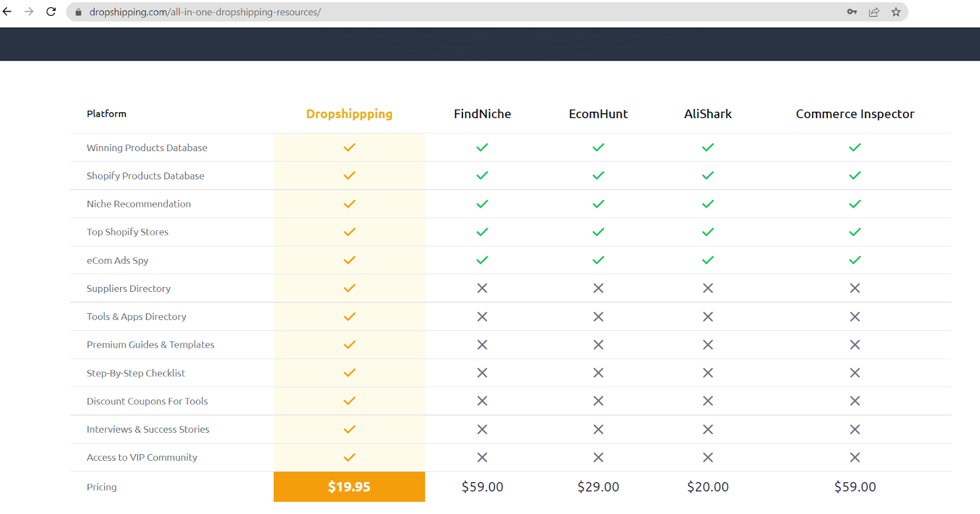Screen dimensions: 980x514
Task: Click the site lock icon
Action: (78, 12)
